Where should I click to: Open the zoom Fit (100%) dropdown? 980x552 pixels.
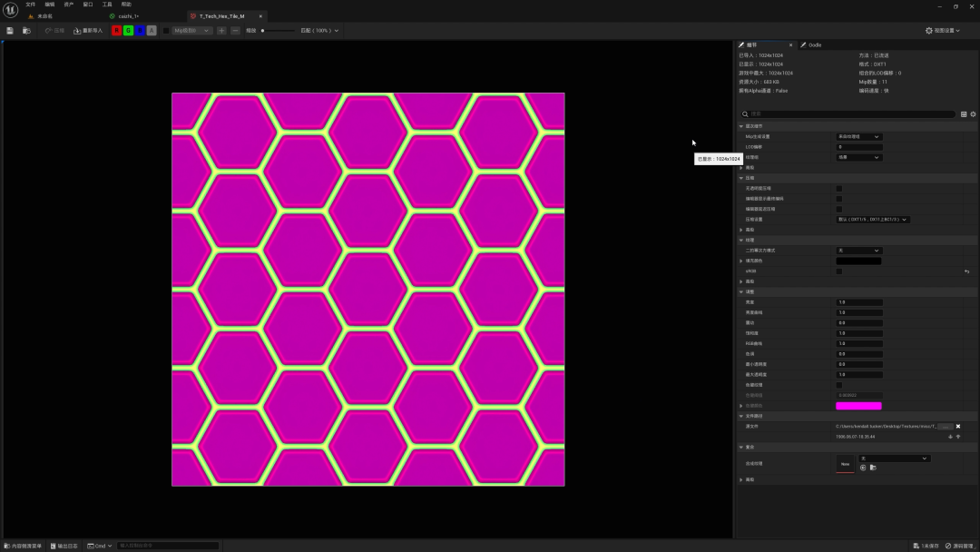(319, 31)
